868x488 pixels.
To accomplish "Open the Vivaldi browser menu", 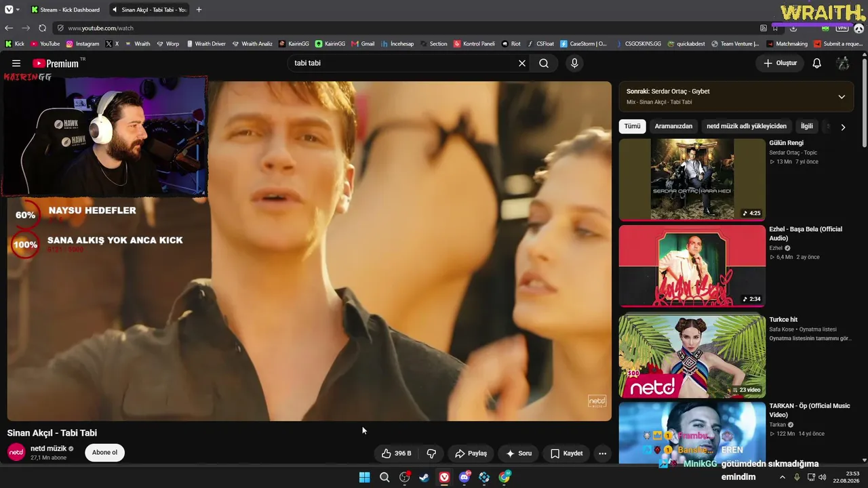I will point(9,9).
